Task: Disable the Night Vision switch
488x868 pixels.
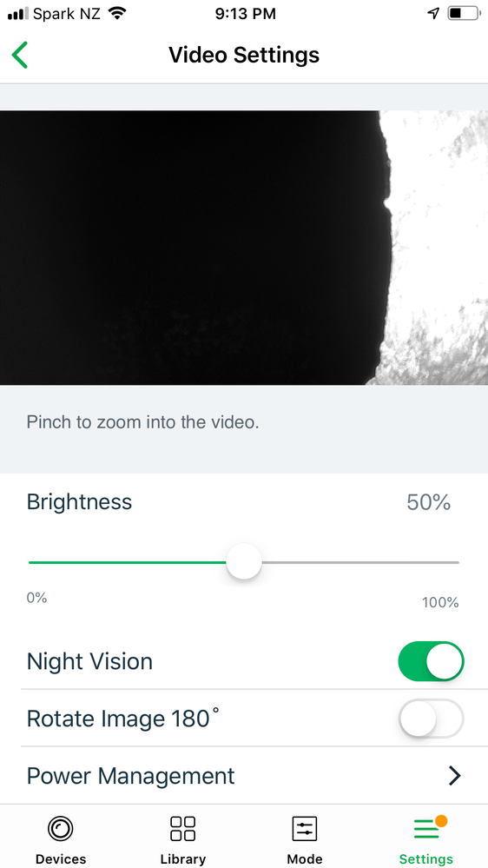Action: 431,661
